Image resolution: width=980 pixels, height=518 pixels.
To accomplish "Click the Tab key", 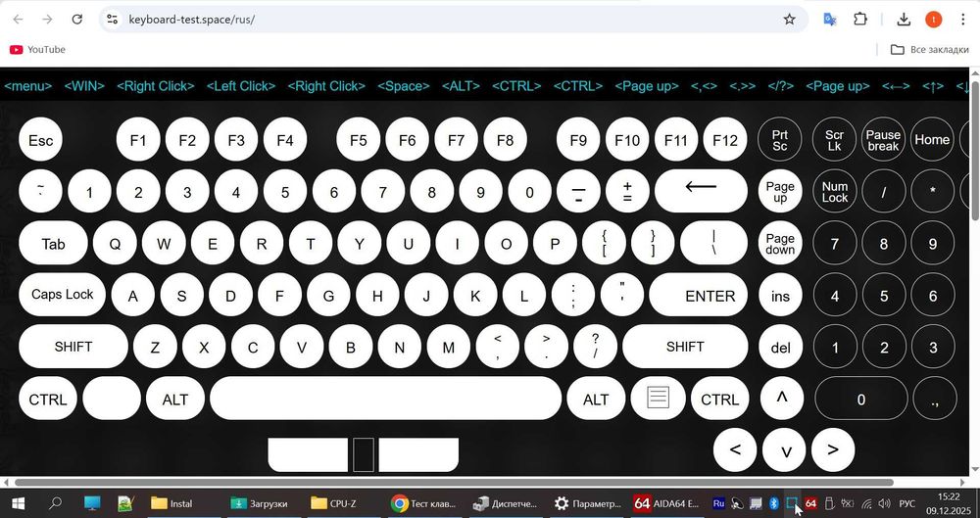I will [x=53, y=243].
